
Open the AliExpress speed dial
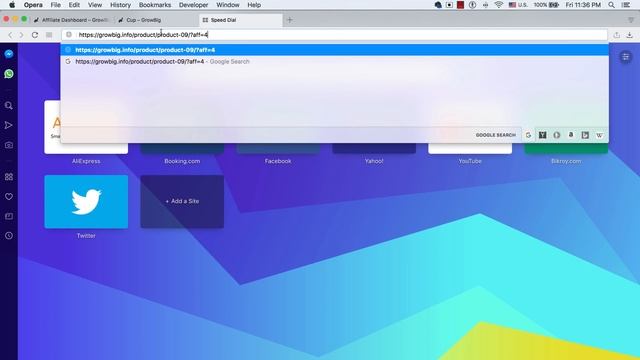click(86, 161)
